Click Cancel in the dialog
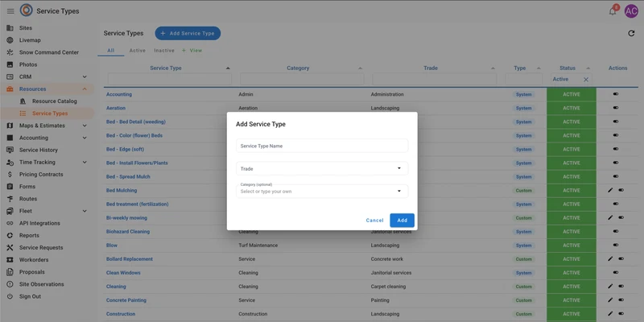The height and width of the screenshot is (322, 644). [374, 220]
